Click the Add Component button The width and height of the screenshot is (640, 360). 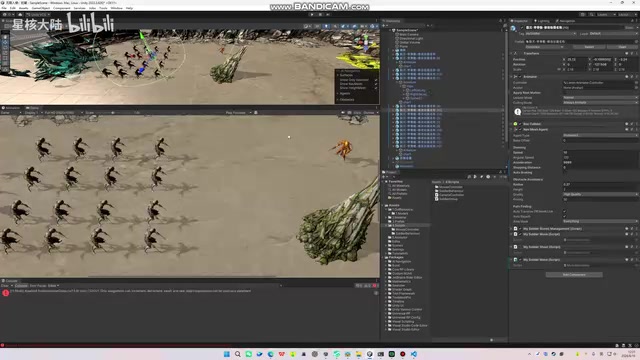574,275
